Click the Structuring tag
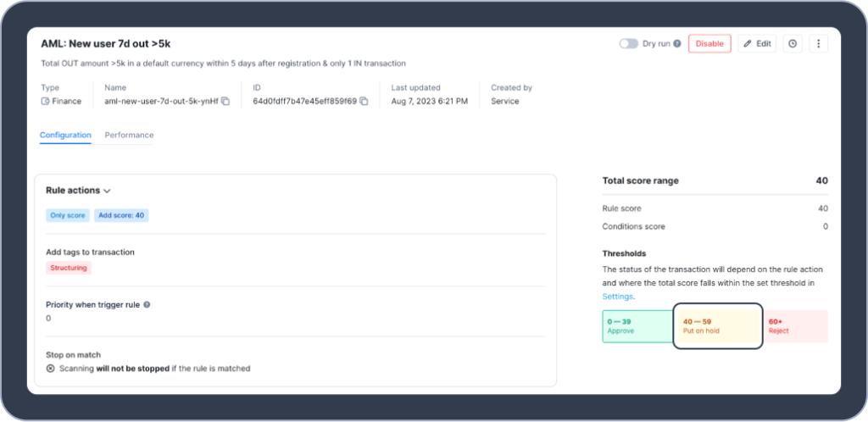868x422 pixels. [x=69, y=268]
